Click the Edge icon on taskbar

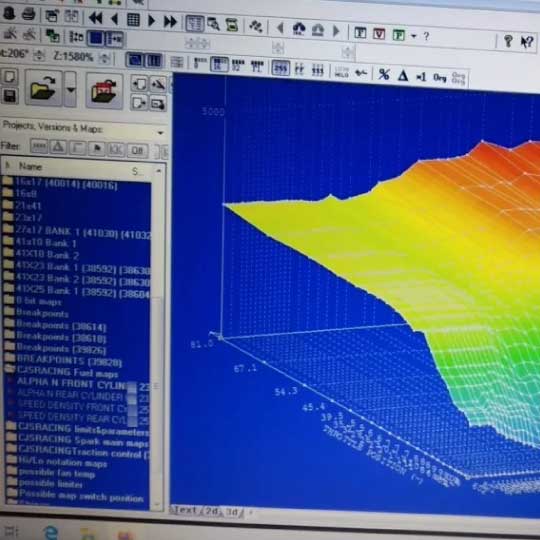(x=51, y=532)
